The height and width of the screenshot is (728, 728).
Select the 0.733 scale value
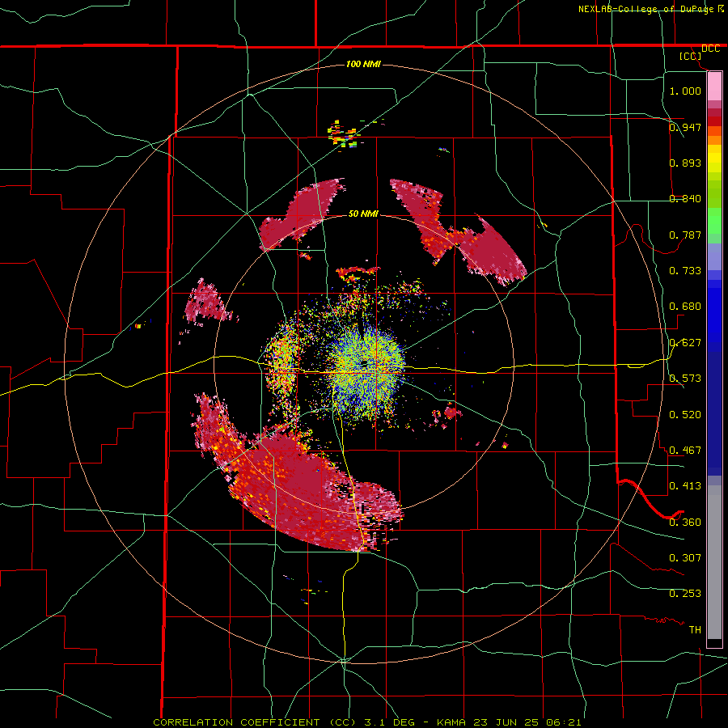click(685, 271)
